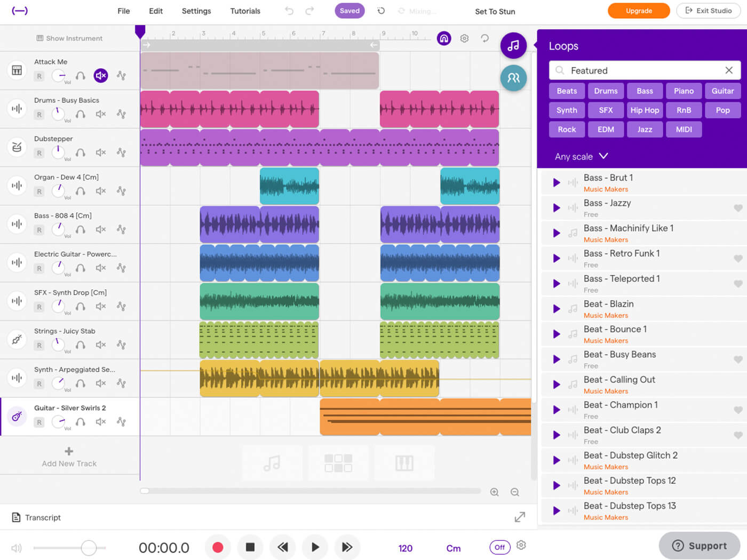This screenshot has height=560, width=747.
Task: Open timeline settings gear icon
Action: pyautogui.click(x=464, y=38)
